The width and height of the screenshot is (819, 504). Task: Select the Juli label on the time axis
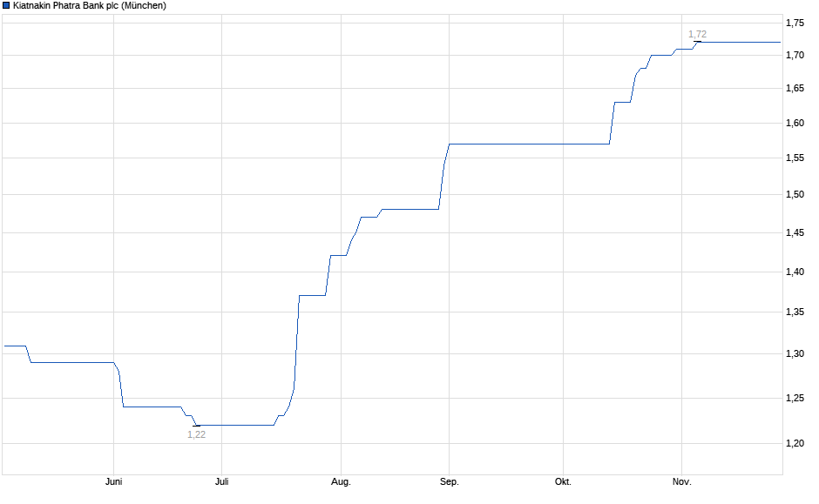pos(221,480)
